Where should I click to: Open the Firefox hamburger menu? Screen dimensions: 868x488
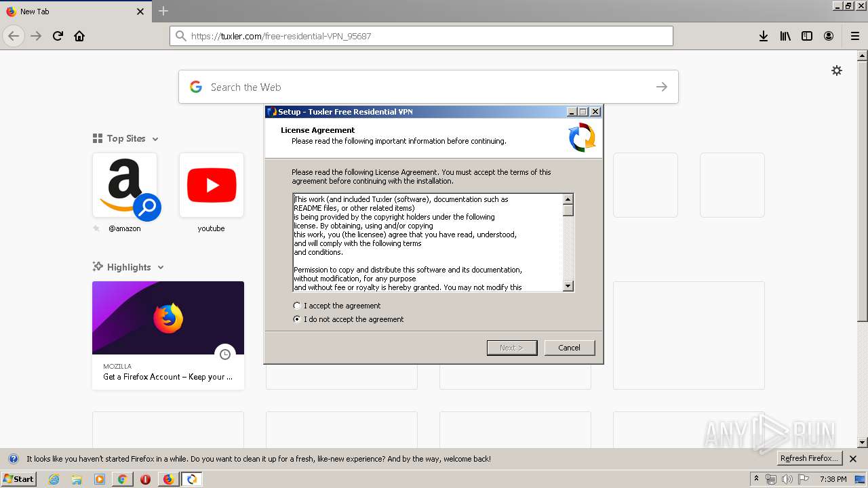coord(855,36)
